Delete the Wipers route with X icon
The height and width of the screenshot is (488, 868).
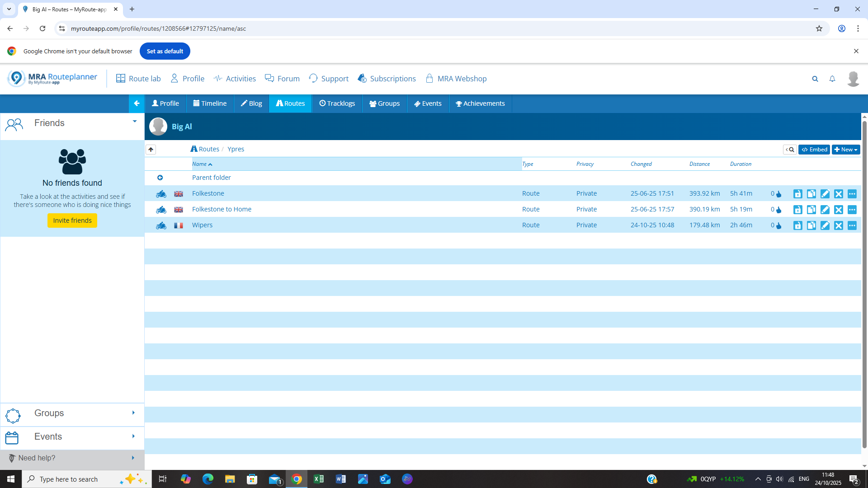[x=838, y=225]
